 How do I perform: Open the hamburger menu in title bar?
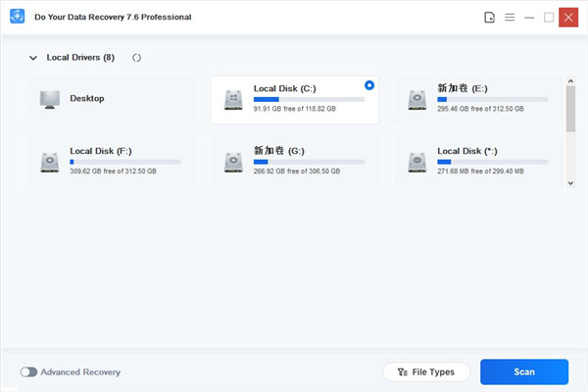(510, 18)
